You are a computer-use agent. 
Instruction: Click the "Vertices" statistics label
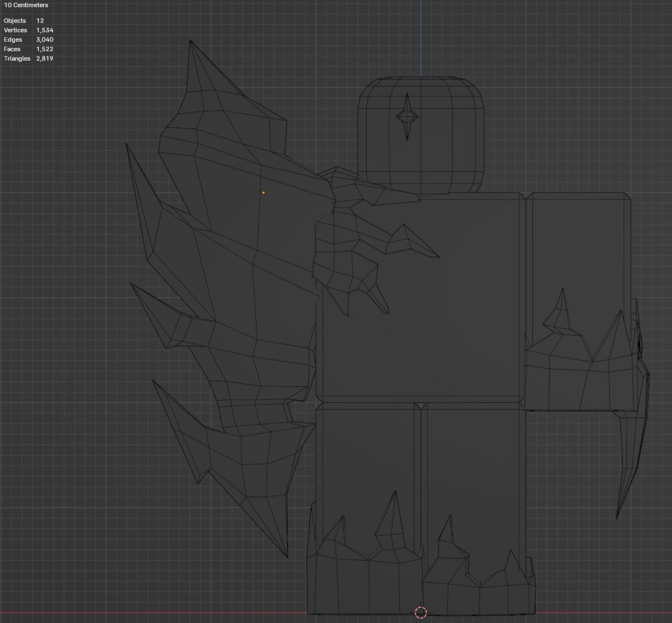pos(15,30)
